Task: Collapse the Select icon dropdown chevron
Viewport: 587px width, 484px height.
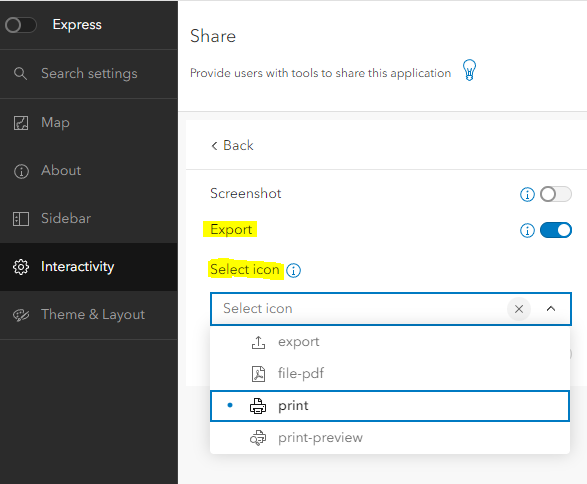Action: pyautogui.click(x=551, y=309)
